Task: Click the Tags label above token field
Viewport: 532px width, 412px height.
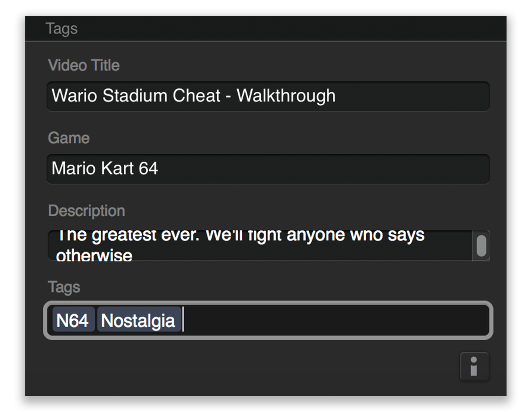Action: tap(64, 287)
